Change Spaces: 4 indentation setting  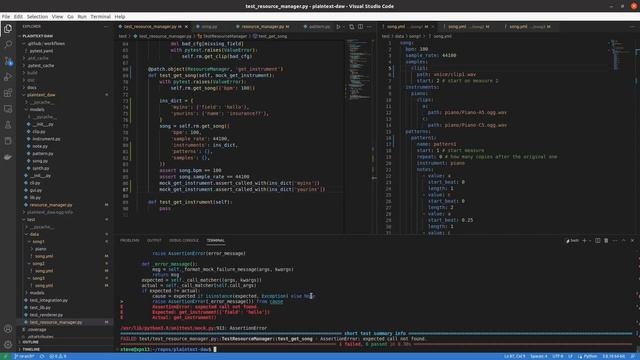click(538, 356)
